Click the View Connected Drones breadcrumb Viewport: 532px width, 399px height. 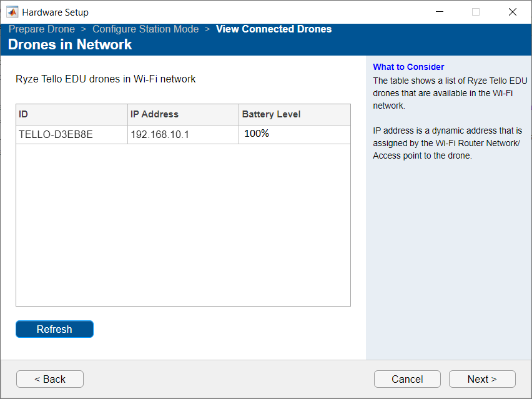273,29
